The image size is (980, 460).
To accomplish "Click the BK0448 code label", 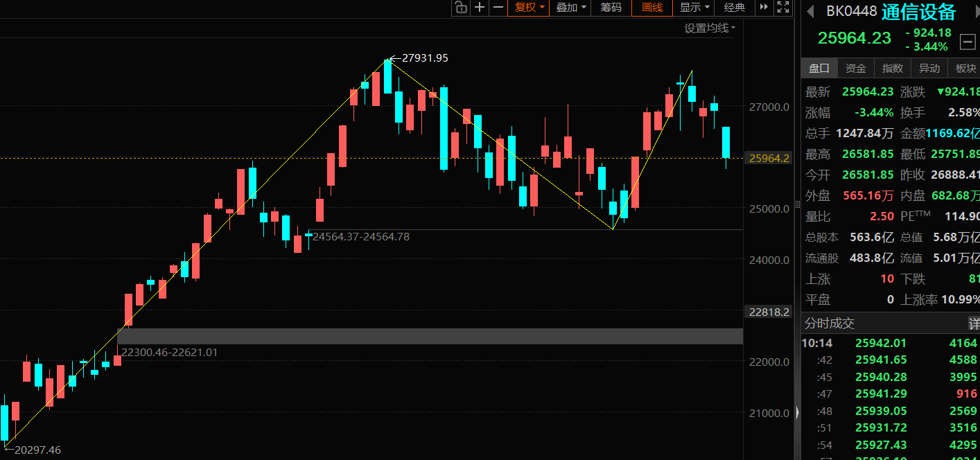I will 852,12.
